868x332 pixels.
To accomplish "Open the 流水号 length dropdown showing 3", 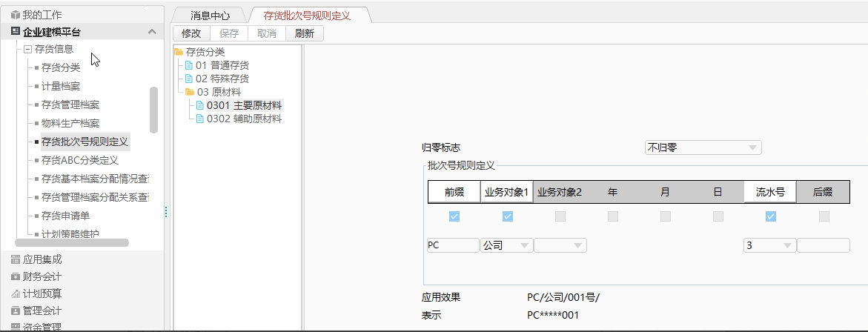I will (x=769, y=245).
